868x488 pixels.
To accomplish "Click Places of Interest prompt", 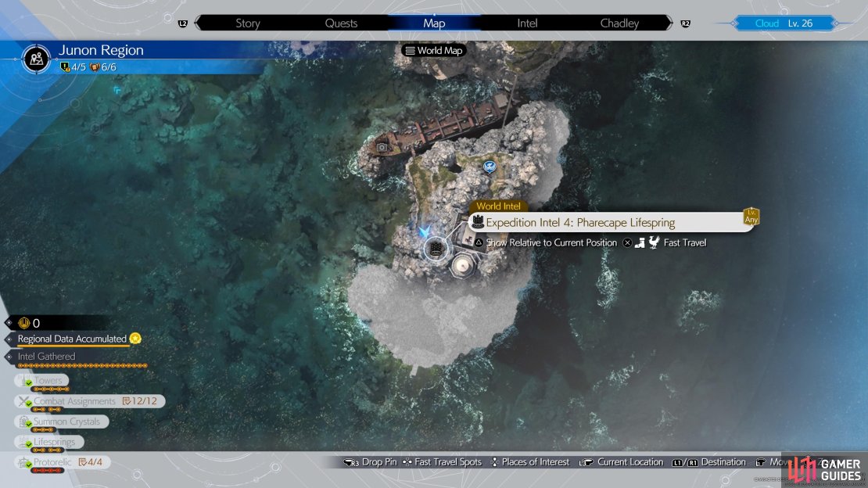I will [x=530, y=462].
